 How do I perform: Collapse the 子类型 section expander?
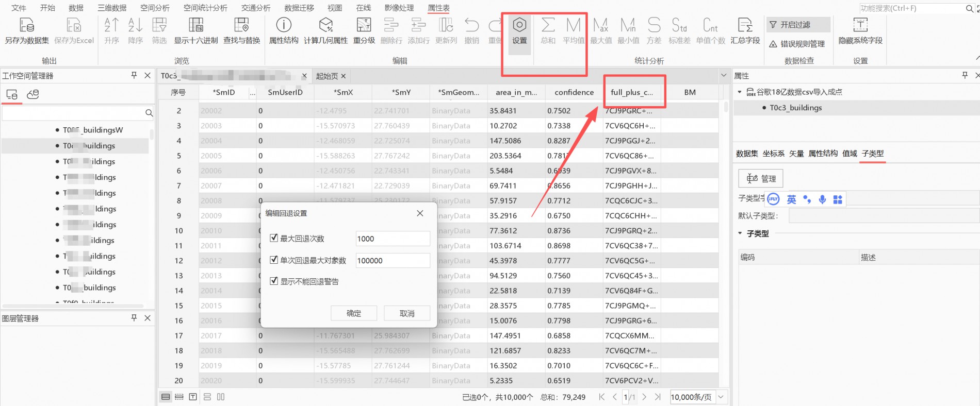click(740, 233)
